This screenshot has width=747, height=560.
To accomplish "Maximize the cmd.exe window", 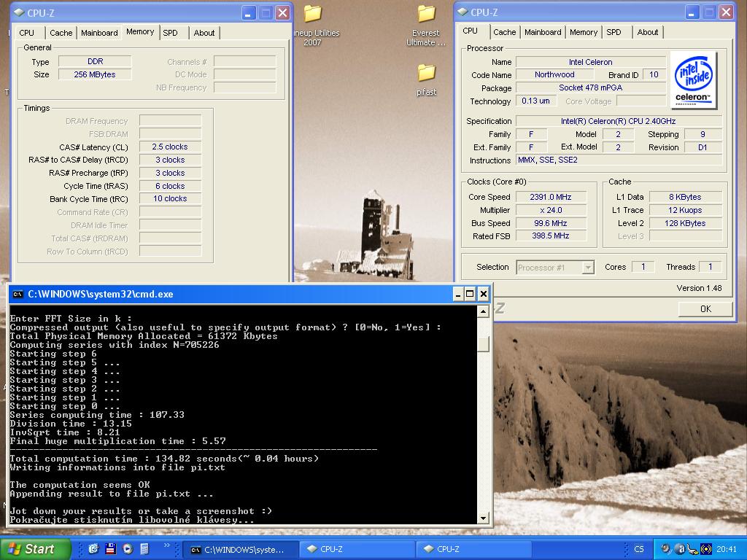I will [x=471, y=295].
